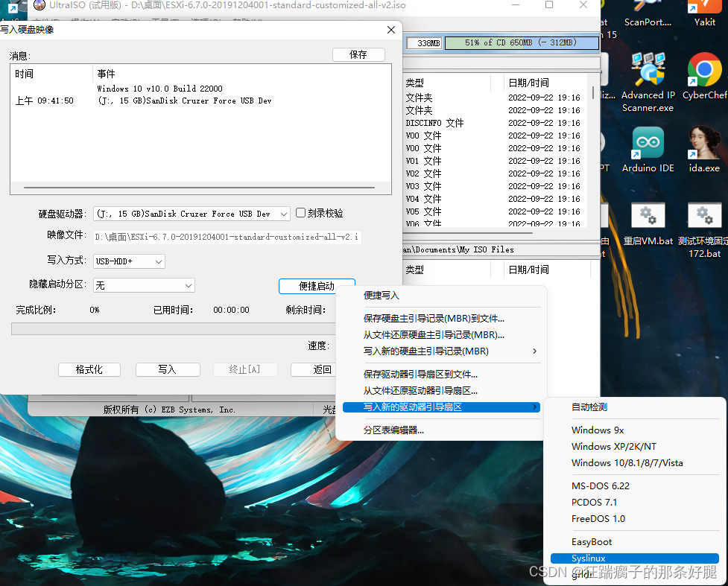Screen dimensions: 728x586
Task: Open the Yakit desktop shortcut
Action: click(x=704, y=14)
